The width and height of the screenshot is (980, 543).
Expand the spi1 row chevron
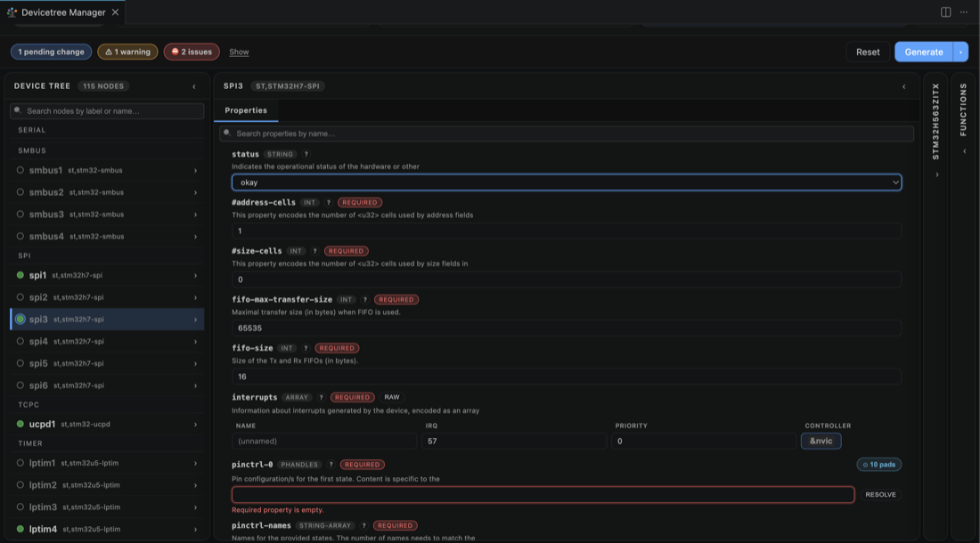point(195,275)
